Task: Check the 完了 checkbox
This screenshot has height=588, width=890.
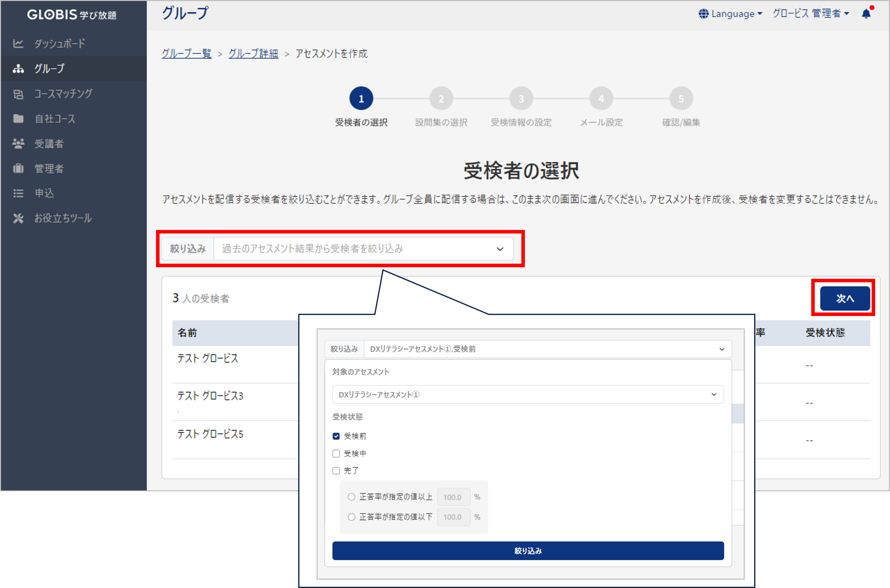Action: (336, 471)
